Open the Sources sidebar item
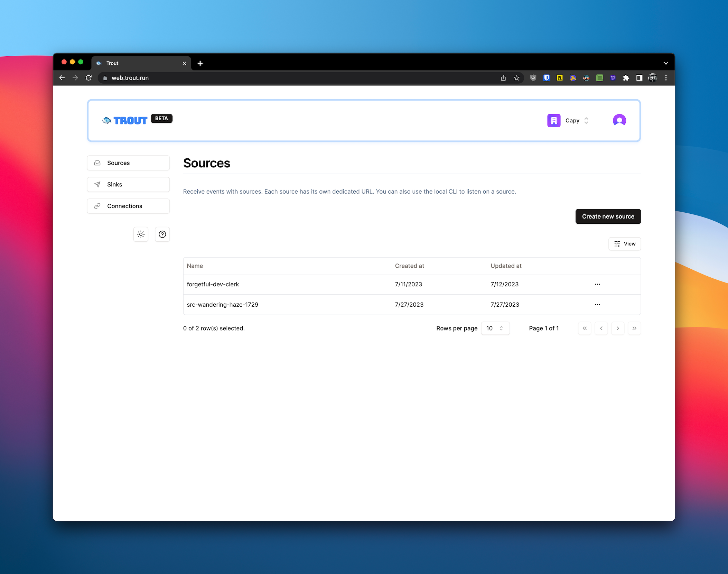728x574 pixels. click(128, 163)
